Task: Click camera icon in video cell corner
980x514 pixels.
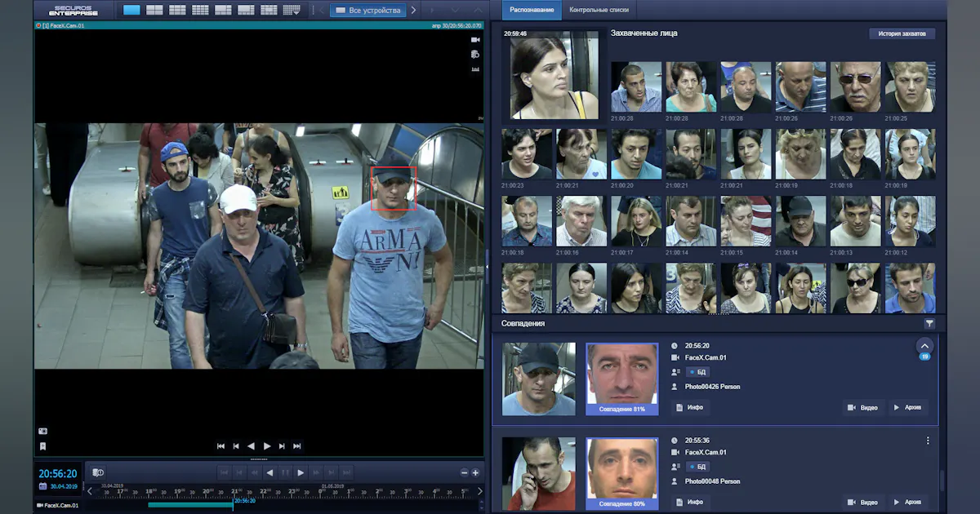Action: tap(475, 39)
